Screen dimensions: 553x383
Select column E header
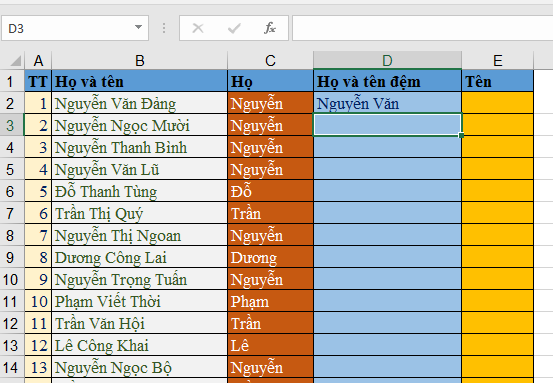point(498,61)
